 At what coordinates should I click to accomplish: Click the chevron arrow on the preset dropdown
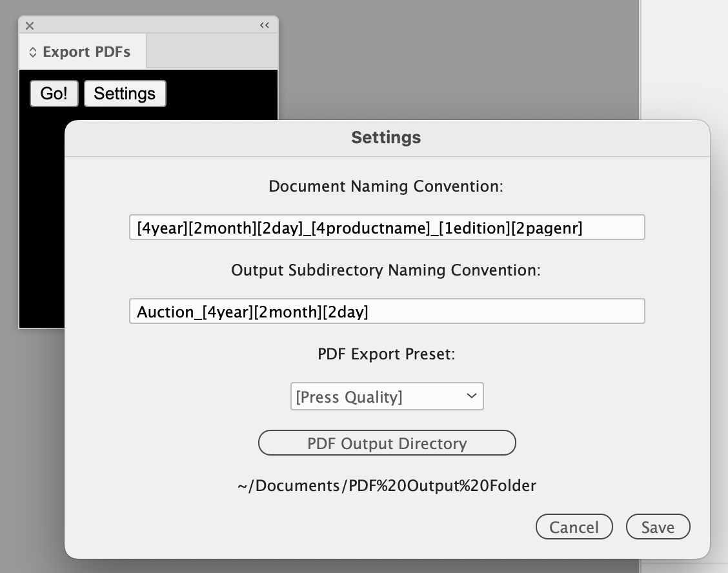tap(472, 396)
